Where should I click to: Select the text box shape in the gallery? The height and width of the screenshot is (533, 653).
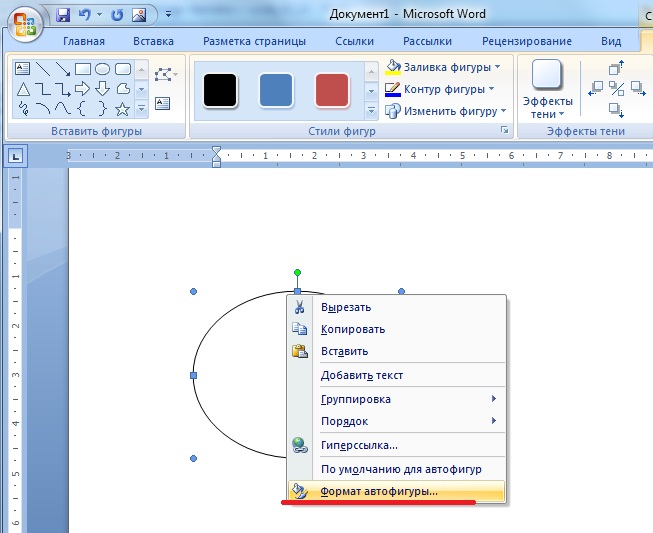(22, 68)
